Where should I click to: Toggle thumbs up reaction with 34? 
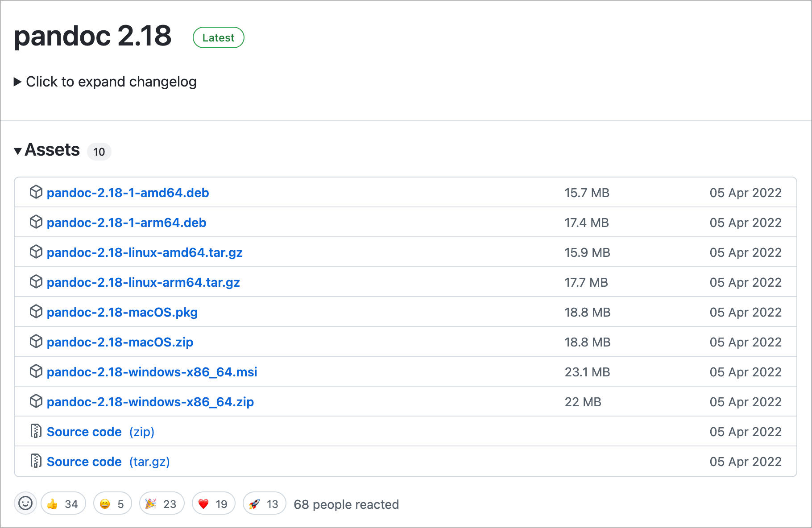[63, 503]
